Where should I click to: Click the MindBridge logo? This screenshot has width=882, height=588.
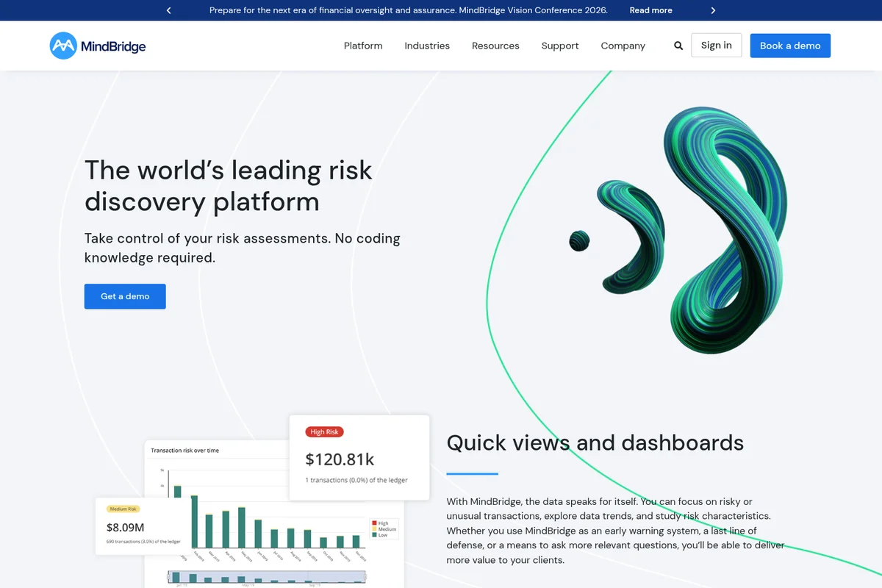(x=98, y=46)
